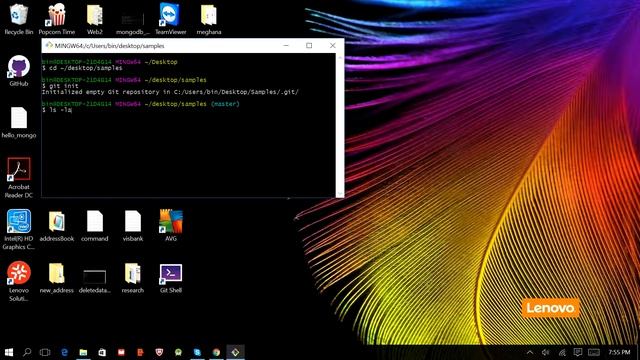This screenshot has height=360, width=640.
Task: Click the 7:55 PM clock
Action: click(x=619, y=352)
